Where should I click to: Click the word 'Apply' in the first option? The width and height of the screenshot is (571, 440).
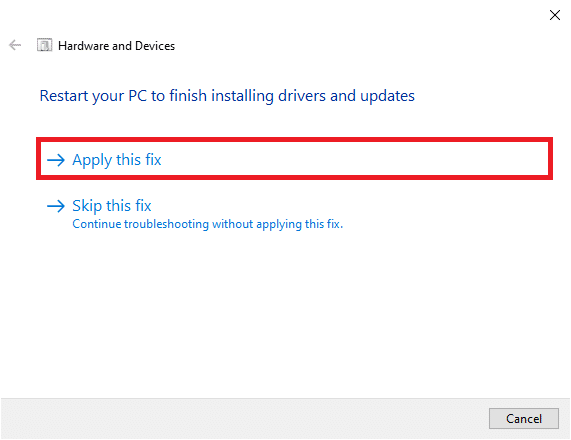92,160
